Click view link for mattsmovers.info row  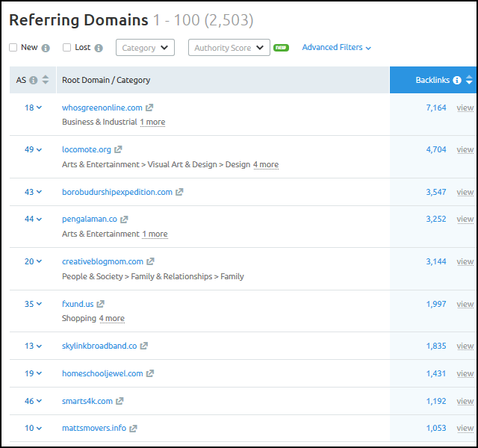click(x=465, y=429)
